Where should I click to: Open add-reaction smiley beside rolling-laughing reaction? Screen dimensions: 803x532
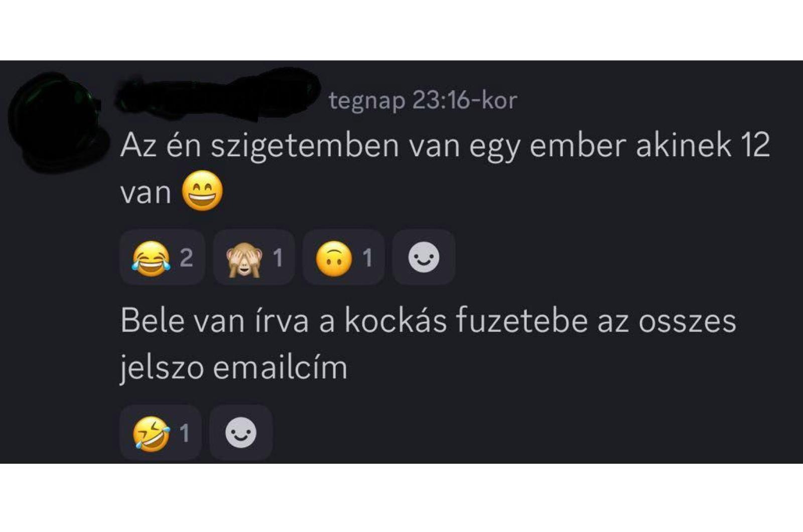click(241, 433)
